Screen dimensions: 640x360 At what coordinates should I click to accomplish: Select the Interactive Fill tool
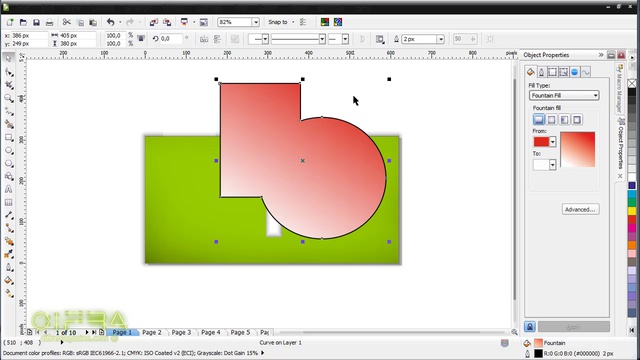click(9, 293)
